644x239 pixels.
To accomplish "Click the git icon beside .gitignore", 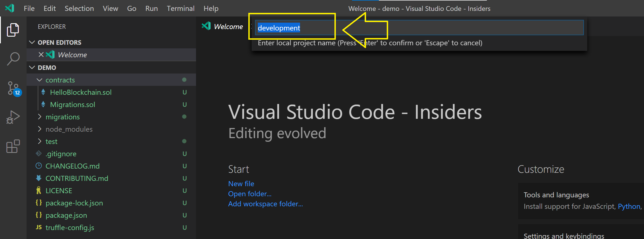I will coord(39,153).
